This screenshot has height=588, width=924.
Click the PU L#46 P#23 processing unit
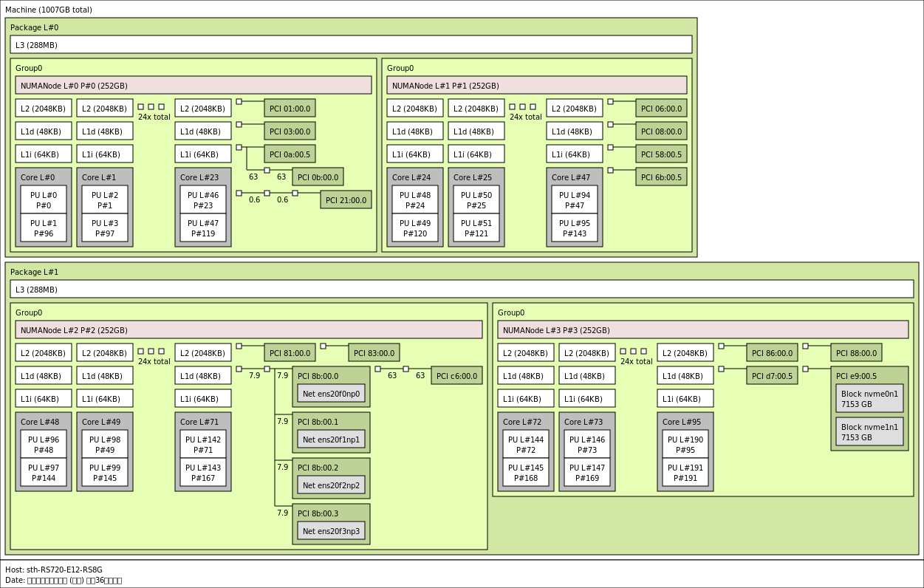click(x=203, y=200)
